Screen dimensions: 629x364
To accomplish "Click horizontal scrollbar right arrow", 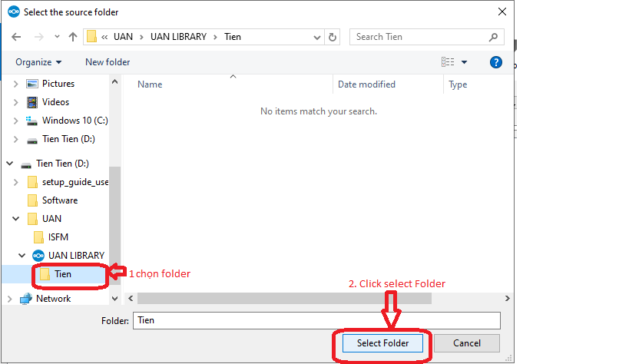I will [x=507, y=298].
